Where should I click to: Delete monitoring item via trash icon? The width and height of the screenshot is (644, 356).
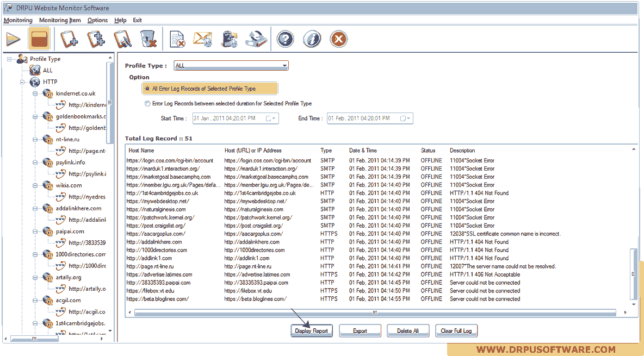[148, 39]
